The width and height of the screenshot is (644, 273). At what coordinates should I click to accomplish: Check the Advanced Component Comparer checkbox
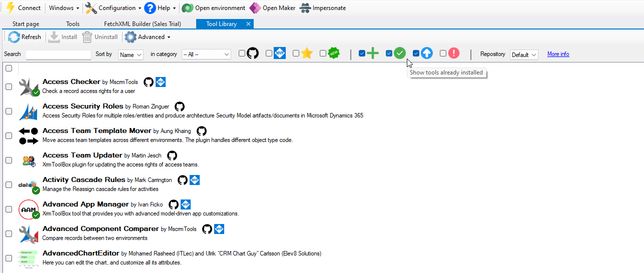click(9, 233)
